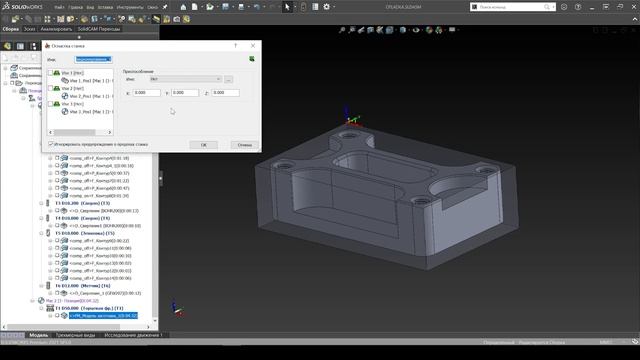Click the Open file icon
Screen dimensions: 640x360
[x=210, y=7]
